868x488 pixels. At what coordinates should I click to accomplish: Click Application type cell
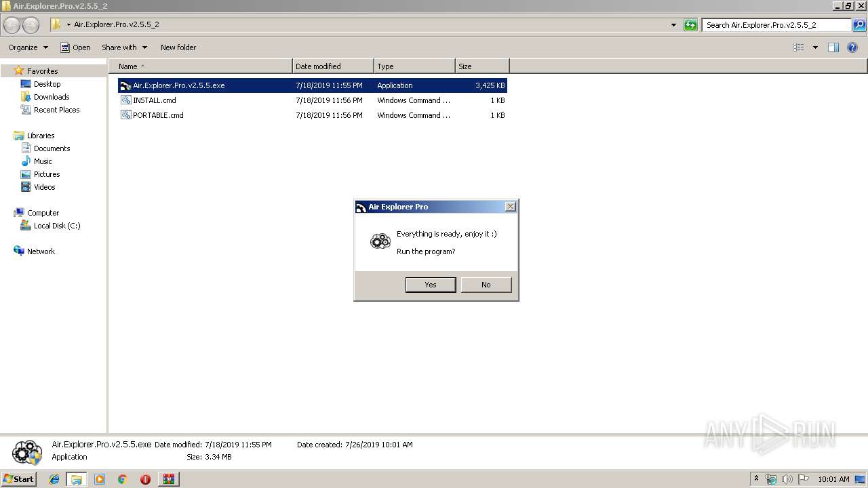[395, 85]
